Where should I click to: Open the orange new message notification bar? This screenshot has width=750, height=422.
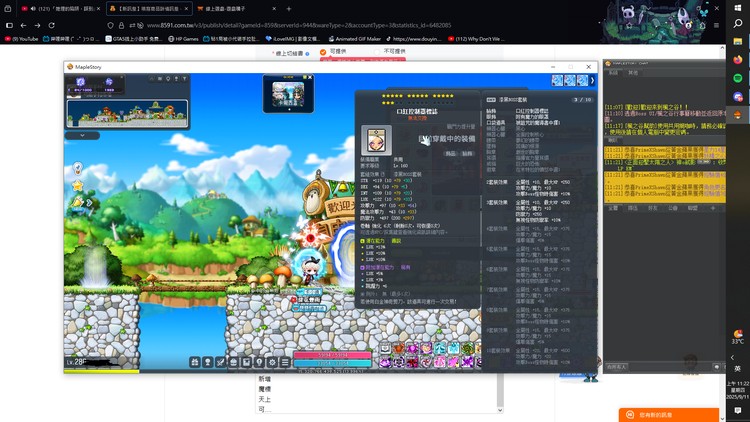click(669, 415)
